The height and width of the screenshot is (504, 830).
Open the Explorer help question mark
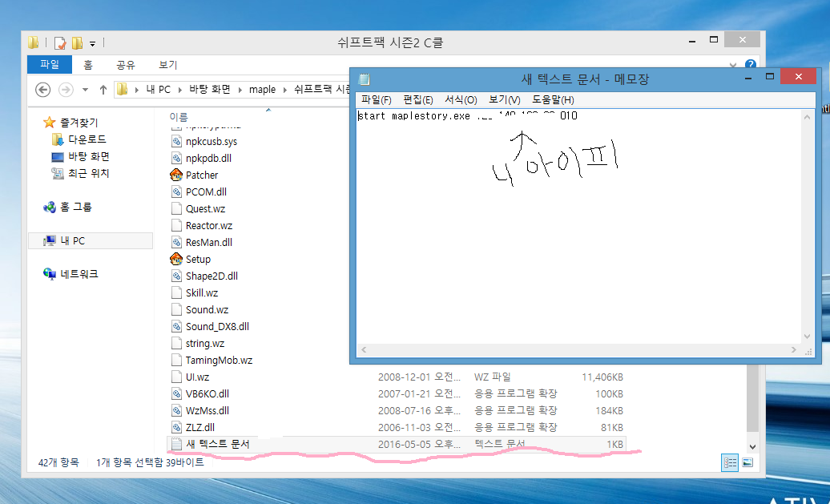click(750, 65)
